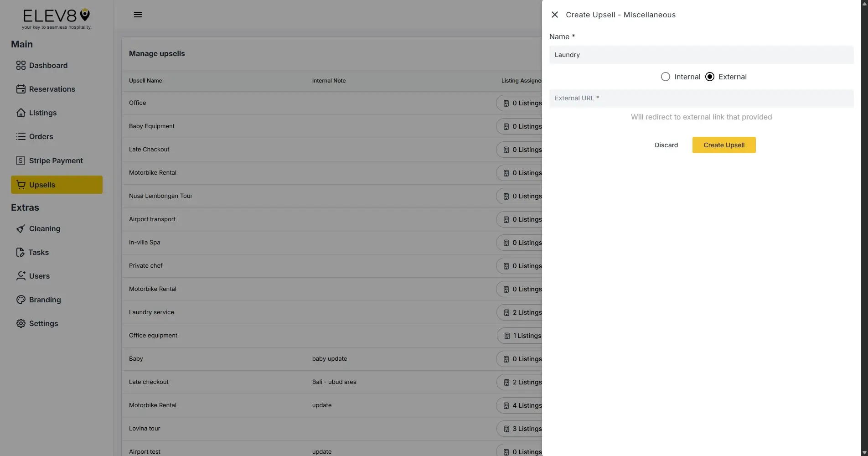Select the External radio button
Screen dimensions: 868x456
click(709, 77)
